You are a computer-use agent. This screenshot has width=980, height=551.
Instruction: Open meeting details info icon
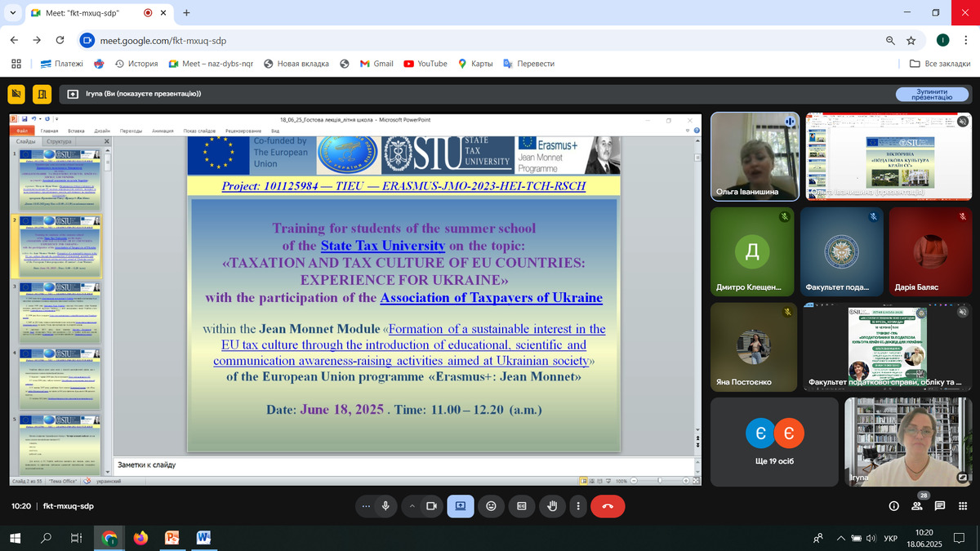[x=894, y=506]
